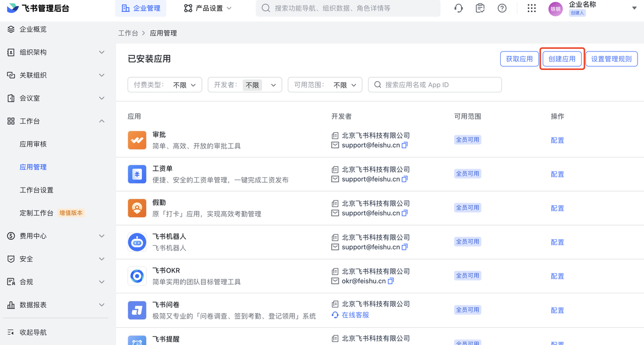Copy the 工资单 support email address
644x345 pixels.
tap(405, 179)
